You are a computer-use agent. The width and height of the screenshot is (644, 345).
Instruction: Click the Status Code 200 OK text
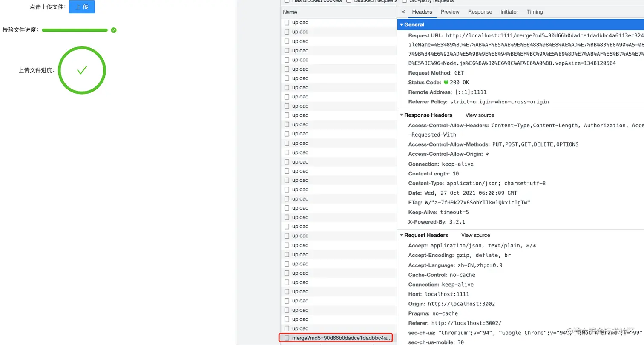460,83
